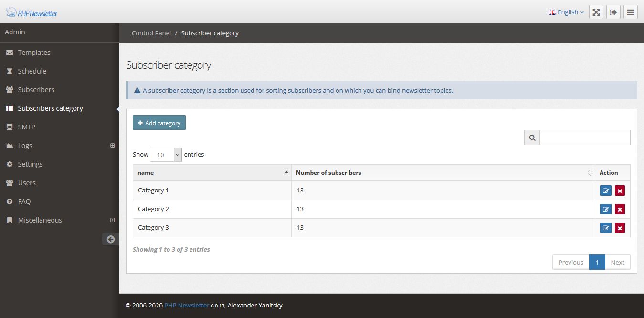Click the edit icon for Category 3
Screen dimensions: 644x318
605,228
